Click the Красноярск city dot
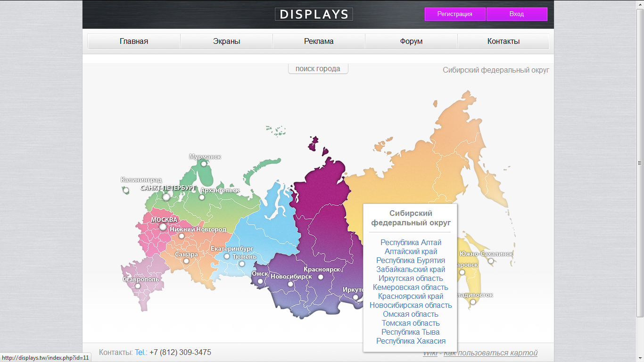The image size is (644, 362). (x=321, y=277)
